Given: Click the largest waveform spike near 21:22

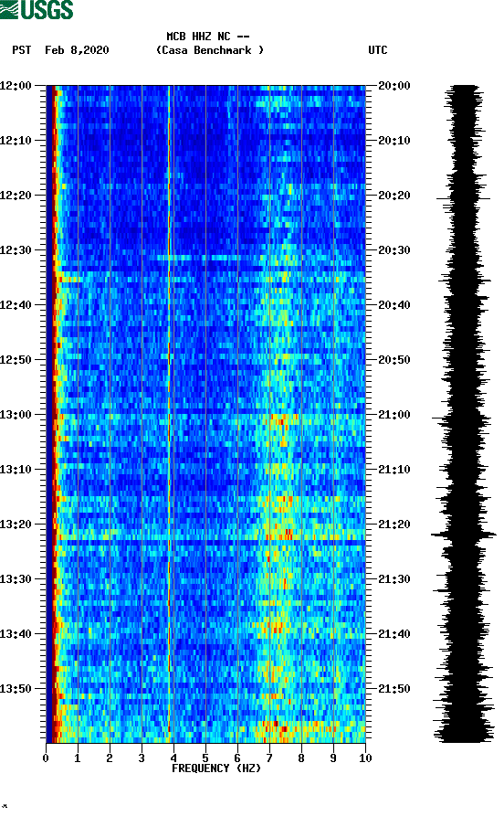Looking at the screenshot, I should pos(464,535).
